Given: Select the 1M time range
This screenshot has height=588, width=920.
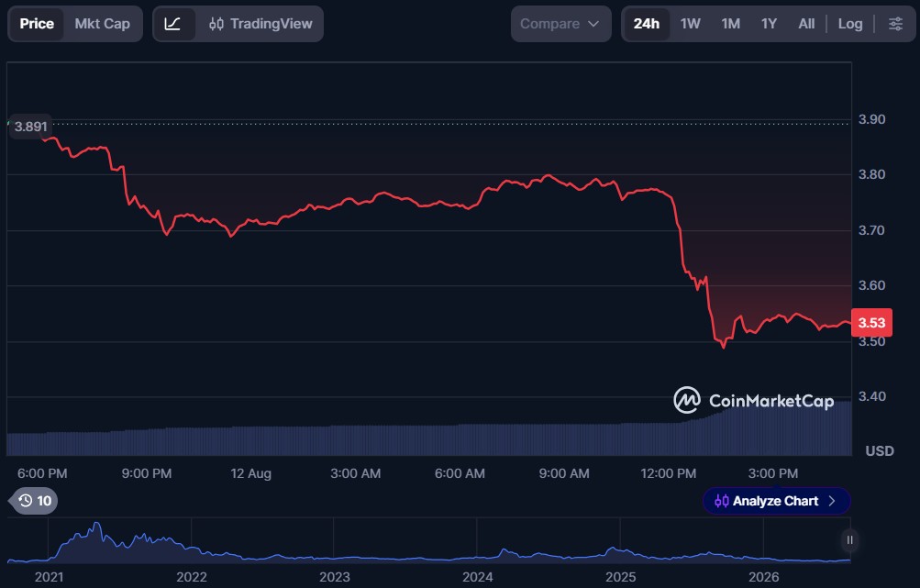Looking at the screenshot, I should (730, 24).
